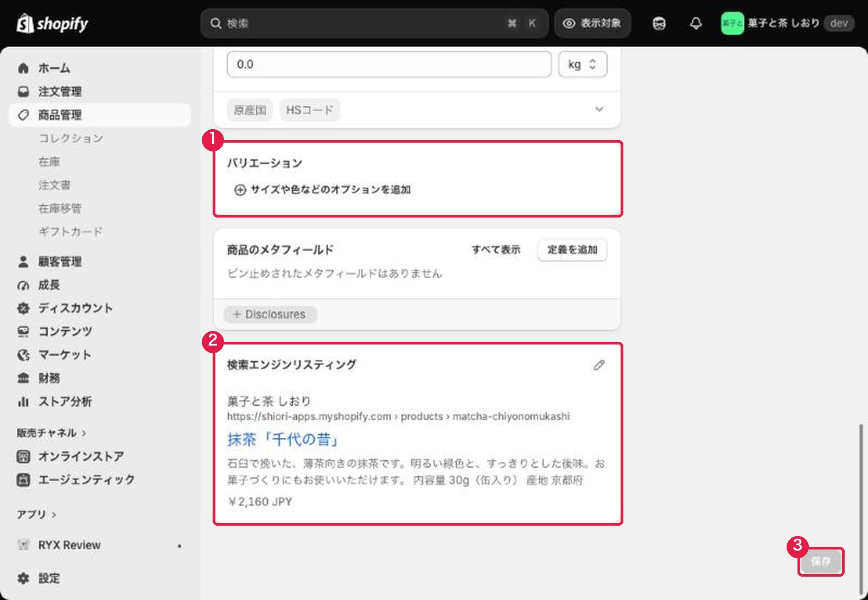This screenshot has height=600, width=868.
Task: Click the 成長 gauge icon
Action: pyautogui.click(x=23, y=285)
